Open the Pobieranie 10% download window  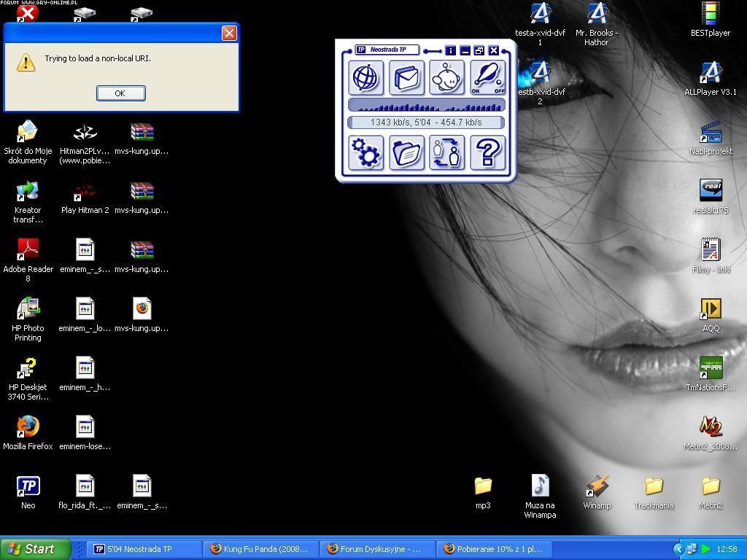494,549
